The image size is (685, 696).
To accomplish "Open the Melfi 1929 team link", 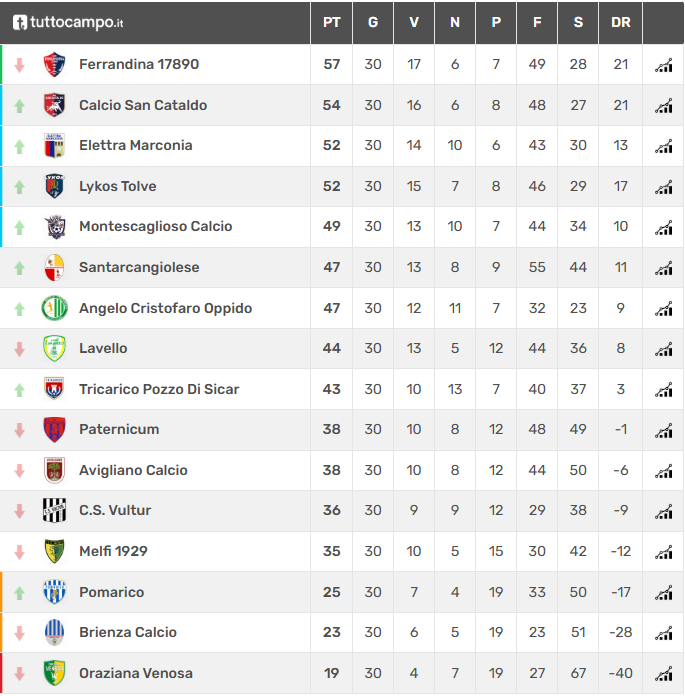I will coord(113,551).
